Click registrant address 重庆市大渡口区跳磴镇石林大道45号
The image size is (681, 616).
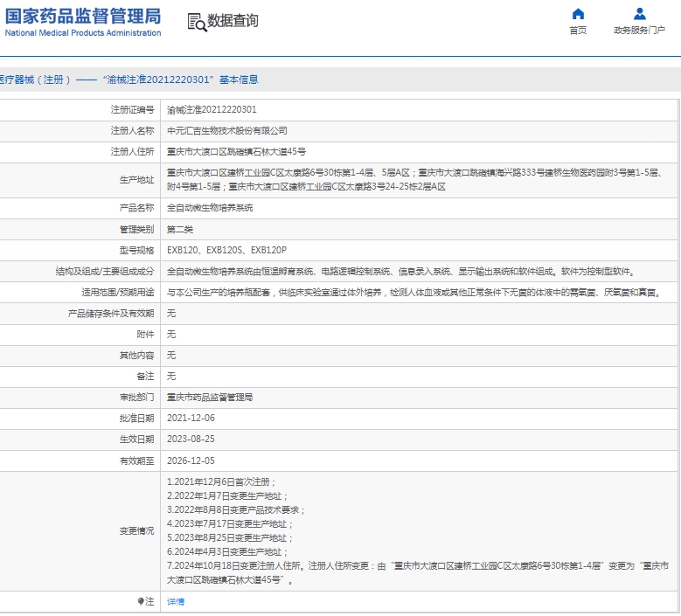tap(236, 151)
